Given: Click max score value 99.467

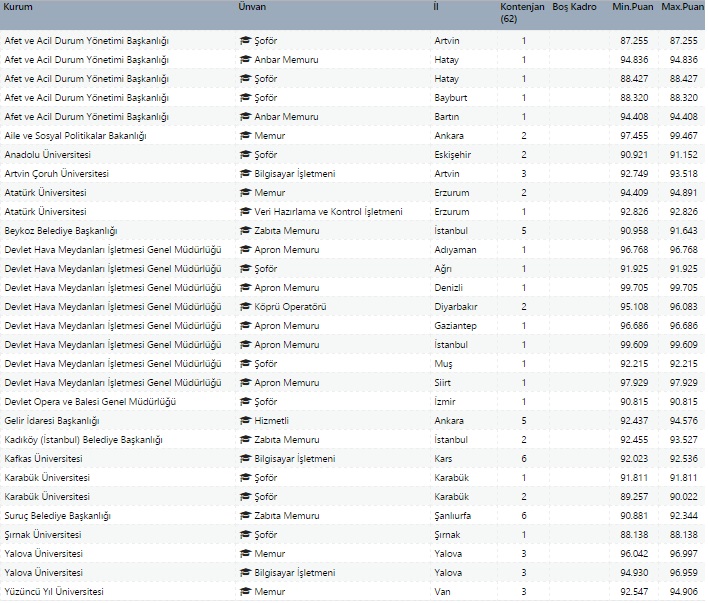Looking at the screenshot, I should click(684, 136).
